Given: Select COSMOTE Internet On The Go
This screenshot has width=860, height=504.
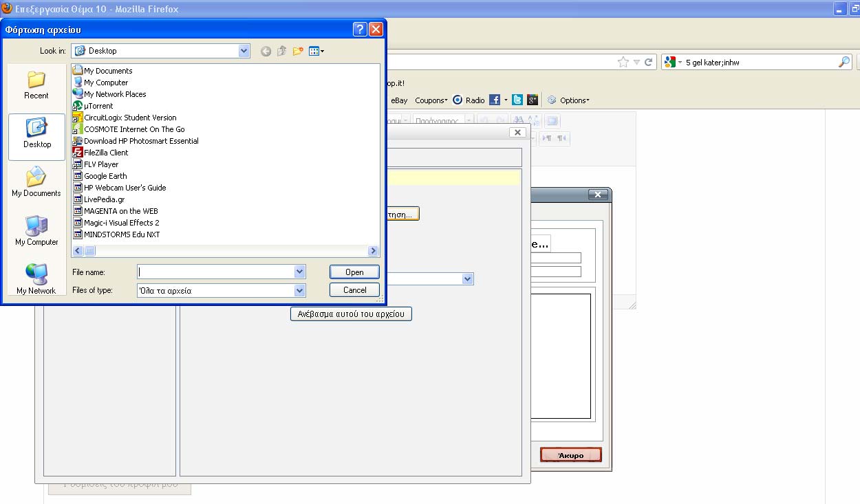Looking at the screenshot, I should pyautogui.click(x=129, y=129).
